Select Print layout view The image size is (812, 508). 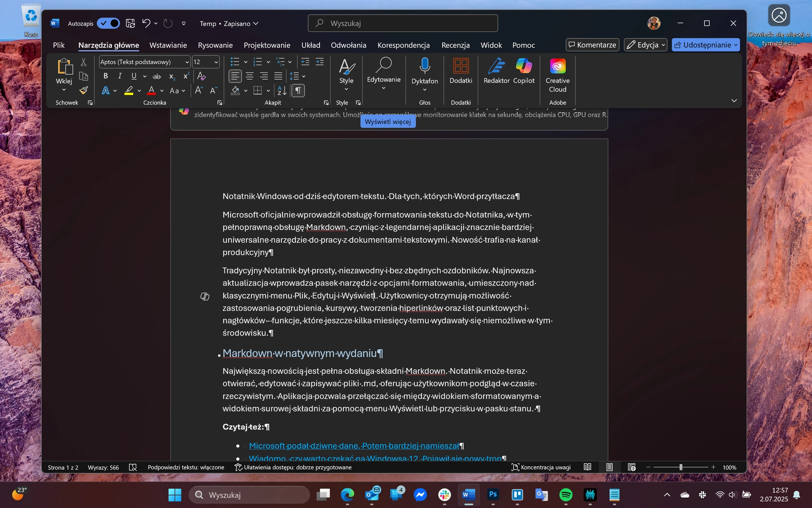609,467
